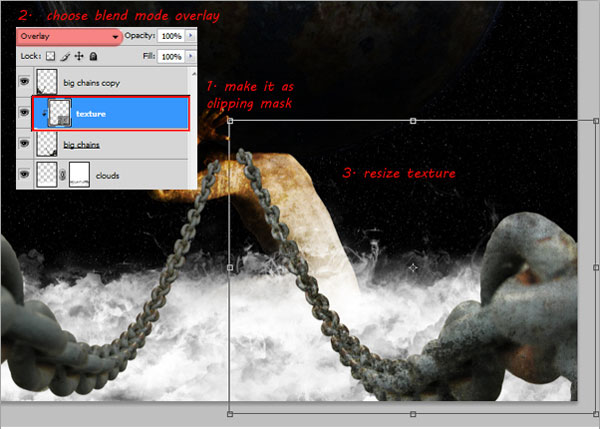Click lock position move icon
Image resolution: width=600 pixels, height=429 pixels.
(x=79, y=56)
